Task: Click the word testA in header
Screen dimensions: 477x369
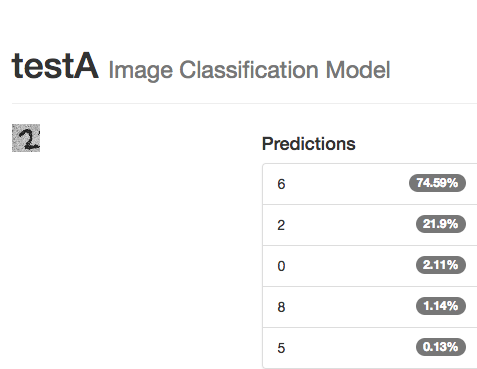Action: click(x=55, y=66)
